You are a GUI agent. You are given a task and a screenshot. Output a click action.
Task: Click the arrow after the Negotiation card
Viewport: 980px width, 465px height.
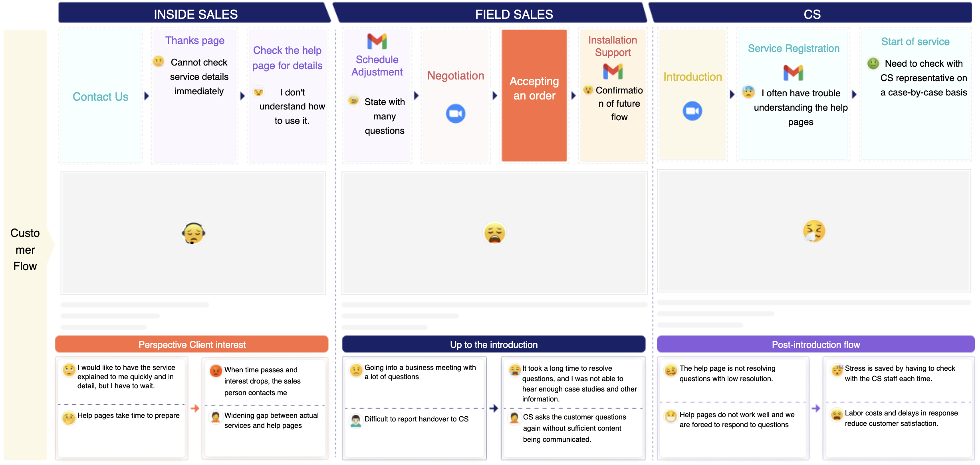click(495, 95)
